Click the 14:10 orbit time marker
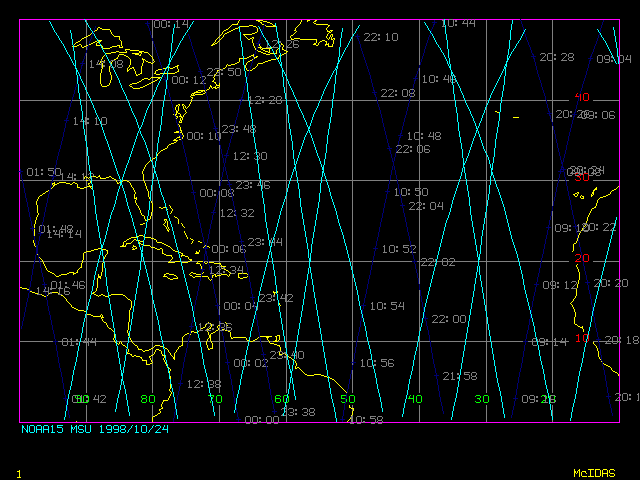 pos(90,121)
